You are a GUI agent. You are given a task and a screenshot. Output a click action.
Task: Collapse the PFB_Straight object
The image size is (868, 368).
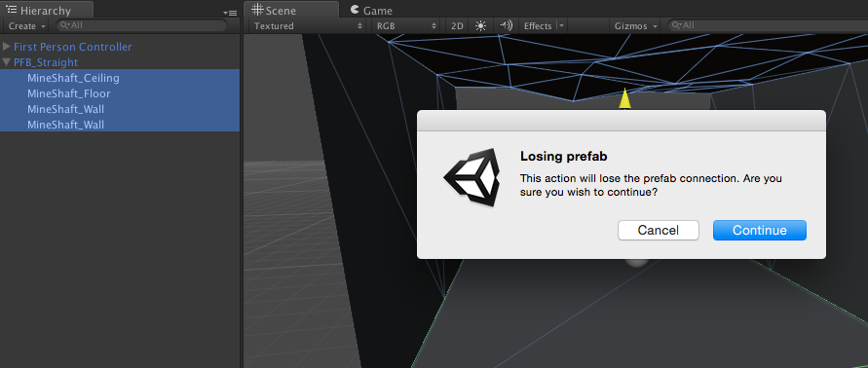[x=7, y=62]
